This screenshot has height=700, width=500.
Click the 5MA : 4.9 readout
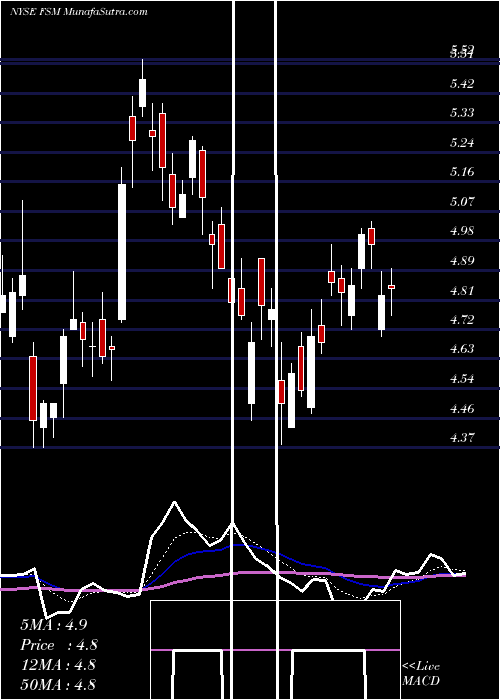tap(54, 625)
